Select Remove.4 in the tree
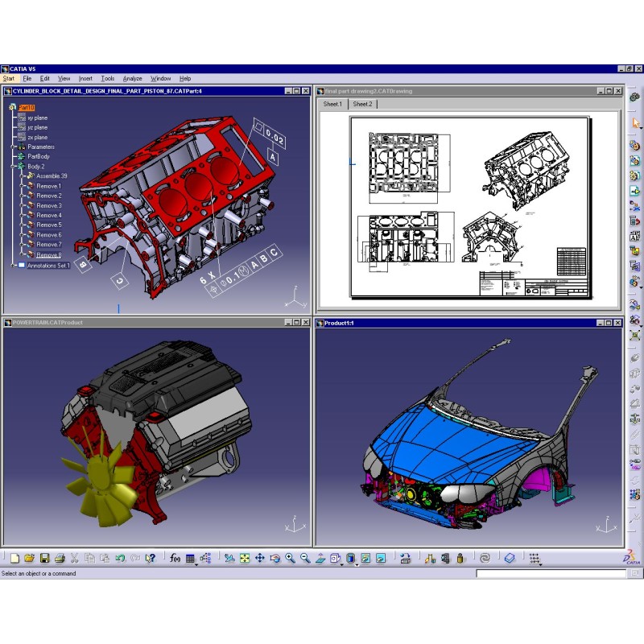Image resolution: width=644 pixels, height=644 pixels. point(49,215)
